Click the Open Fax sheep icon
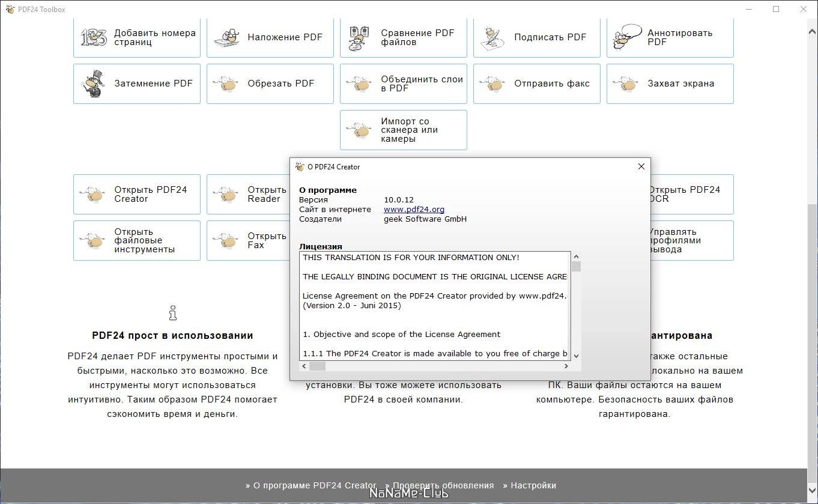Image resolution: width=818 pixels, height=504 pixels. (226, 241)
